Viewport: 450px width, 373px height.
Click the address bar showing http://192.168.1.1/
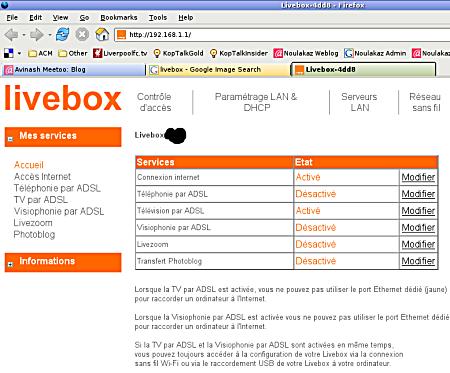[282, 35]
